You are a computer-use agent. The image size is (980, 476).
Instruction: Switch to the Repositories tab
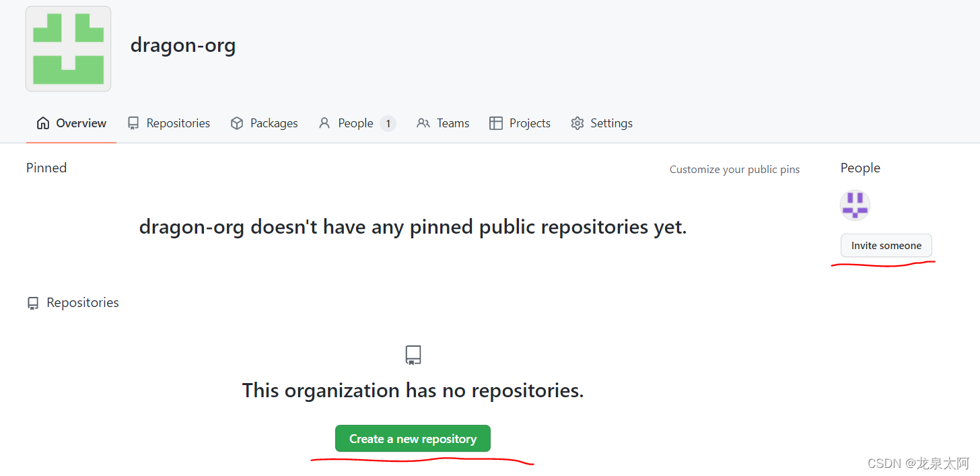click(168, 123)
